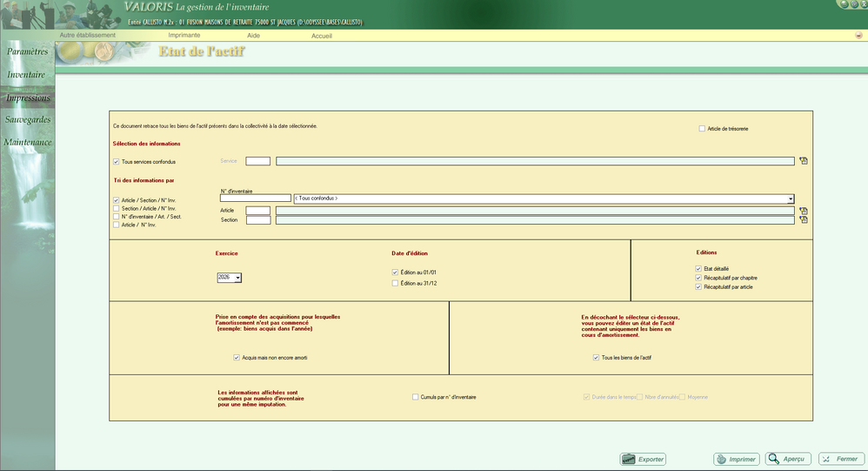Open the Section lookup icon
The image size is (868, 471).
(x=804, y=220)
